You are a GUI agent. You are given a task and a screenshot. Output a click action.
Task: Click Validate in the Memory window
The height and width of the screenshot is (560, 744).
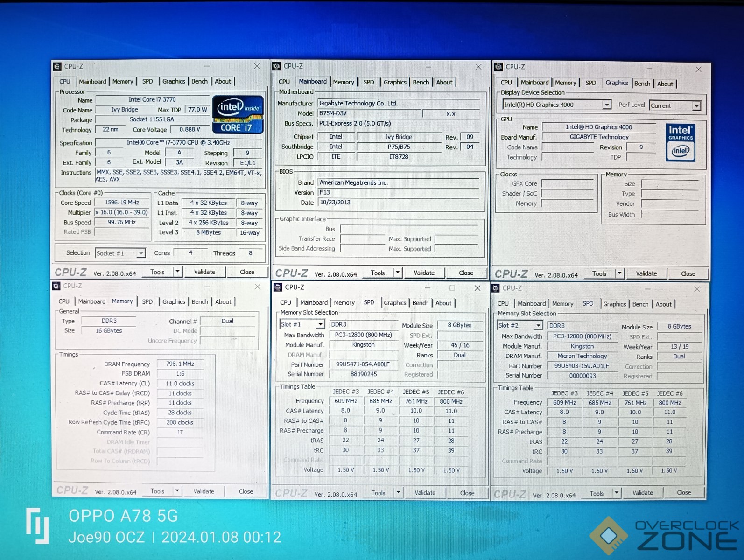pyautogui.click(x=204, y=491)
